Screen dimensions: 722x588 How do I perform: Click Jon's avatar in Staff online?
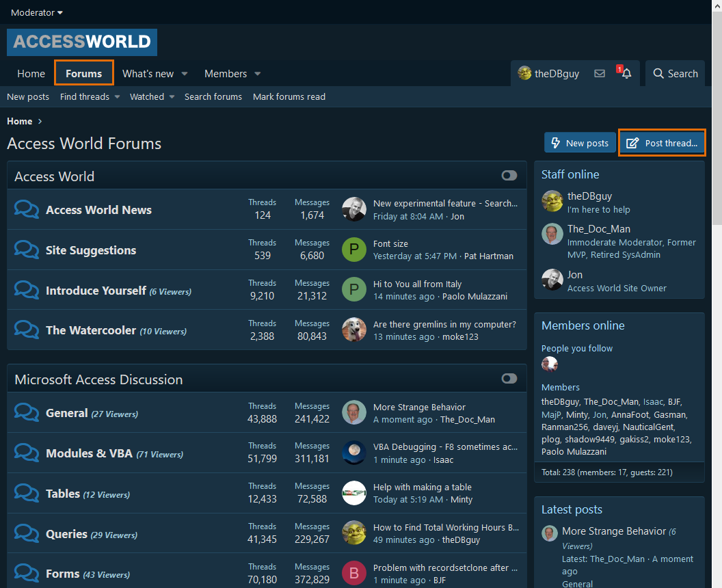pyautogui.click(x=552, y=280)
